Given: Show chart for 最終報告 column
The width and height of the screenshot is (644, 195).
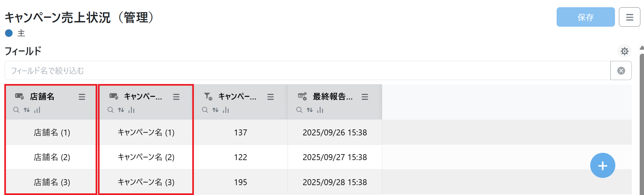Looking at the screenshot, I should coord(320,110).
